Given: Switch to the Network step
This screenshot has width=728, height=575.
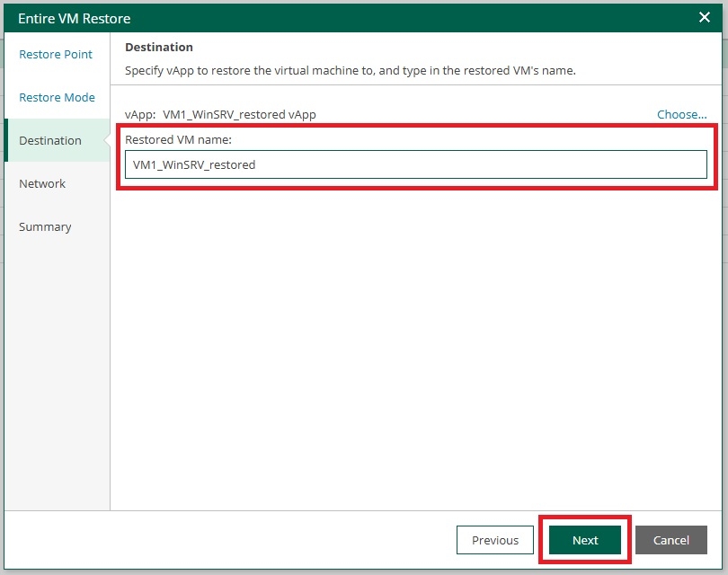Looking at the screenshot, I should pos(42,184).
